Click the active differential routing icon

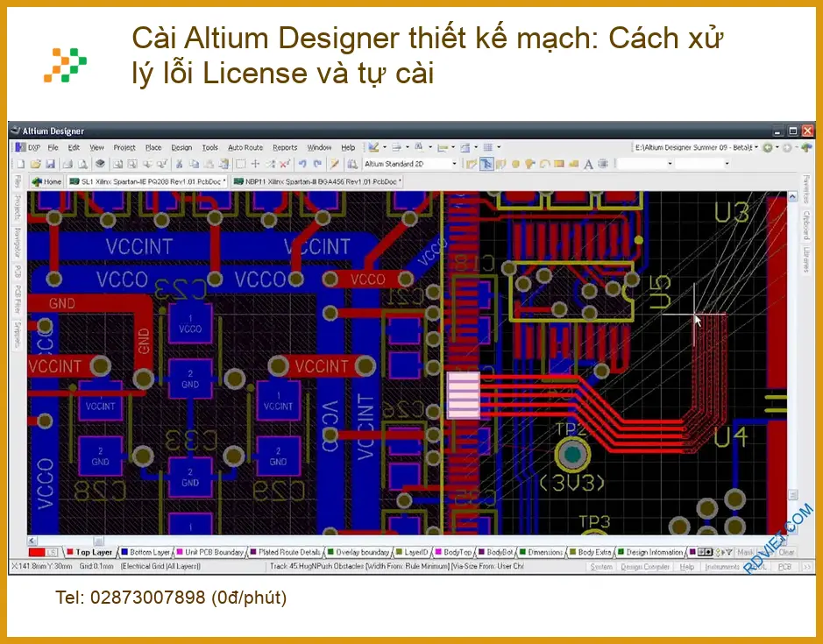click(x=486, y=164)
